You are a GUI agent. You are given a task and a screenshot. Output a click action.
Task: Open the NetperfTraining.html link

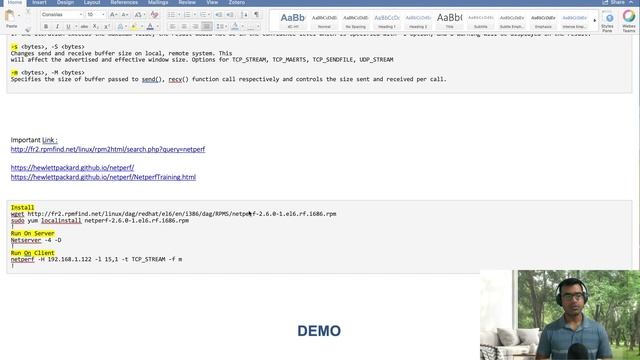[103, 177]
